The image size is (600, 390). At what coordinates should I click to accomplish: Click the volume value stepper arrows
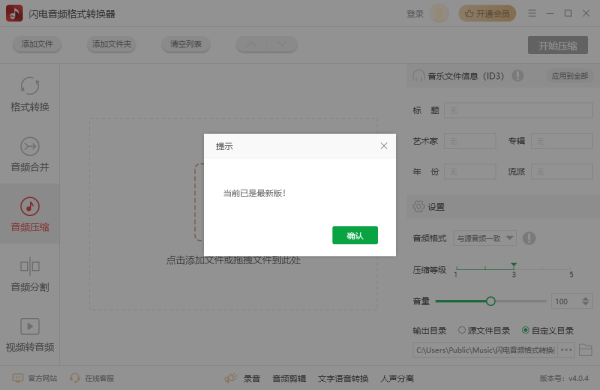point(585,301)
